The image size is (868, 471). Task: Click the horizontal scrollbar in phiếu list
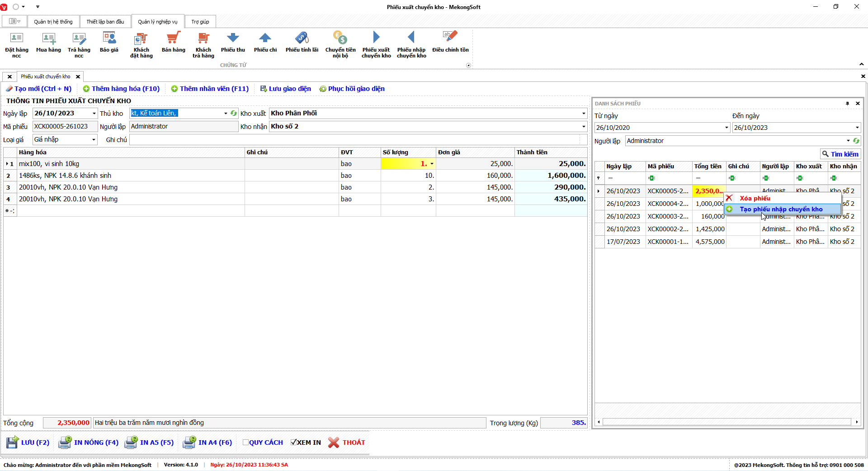(727, 422)
